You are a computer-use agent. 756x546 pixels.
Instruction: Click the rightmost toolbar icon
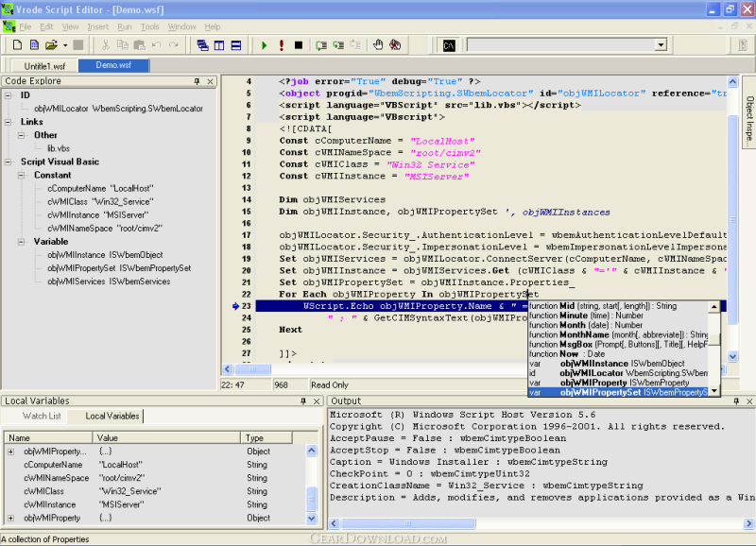tap(743, 45)
